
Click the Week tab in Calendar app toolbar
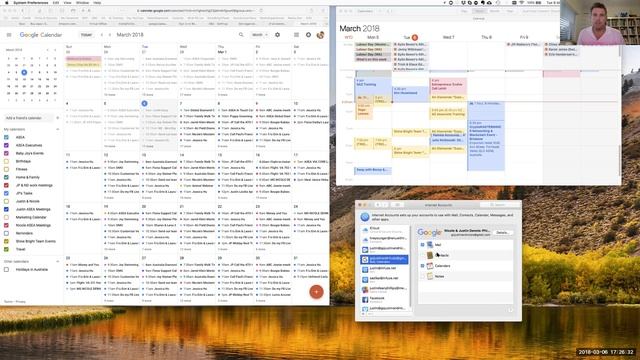coord(480,11)
